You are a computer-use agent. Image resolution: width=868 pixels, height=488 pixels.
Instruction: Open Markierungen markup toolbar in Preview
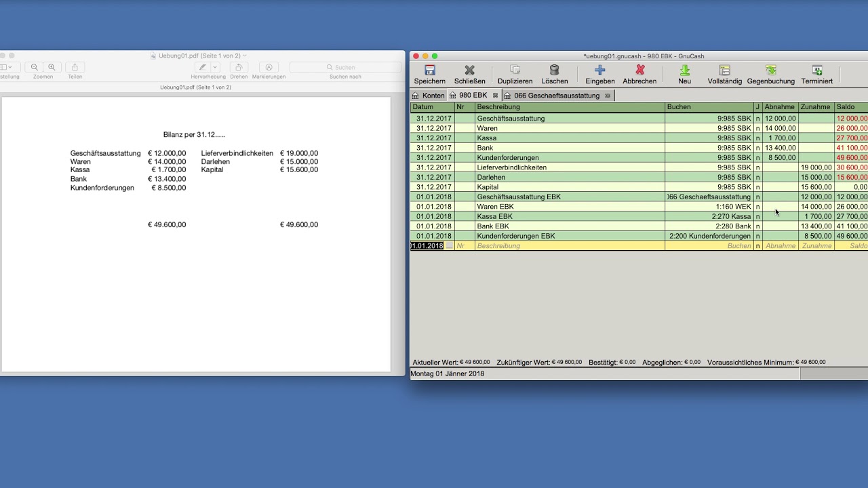point(269,67)
